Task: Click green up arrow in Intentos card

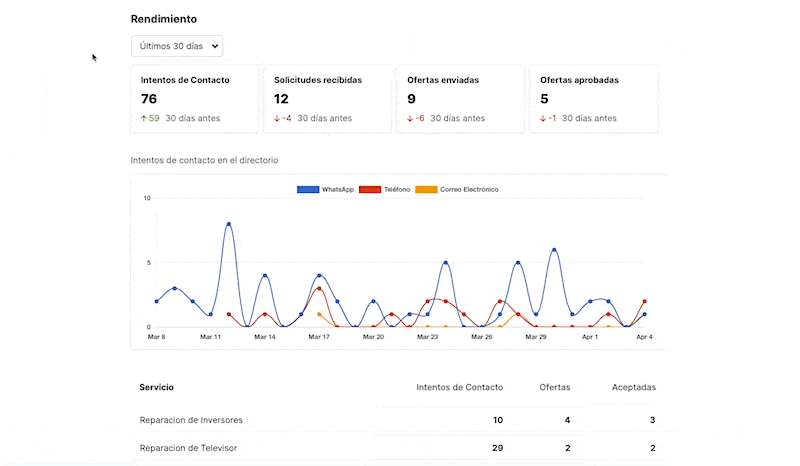Action: (144, 118)
